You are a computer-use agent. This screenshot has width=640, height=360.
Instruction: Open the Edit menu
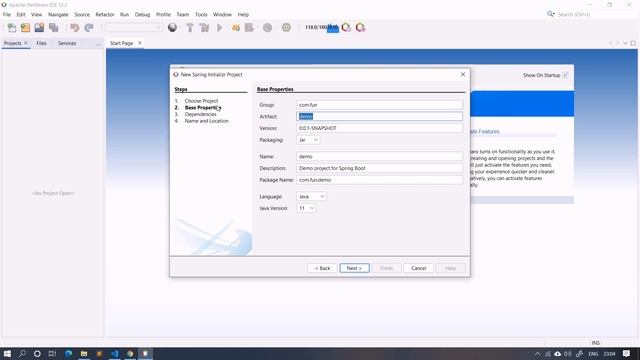tap(21, 14)
